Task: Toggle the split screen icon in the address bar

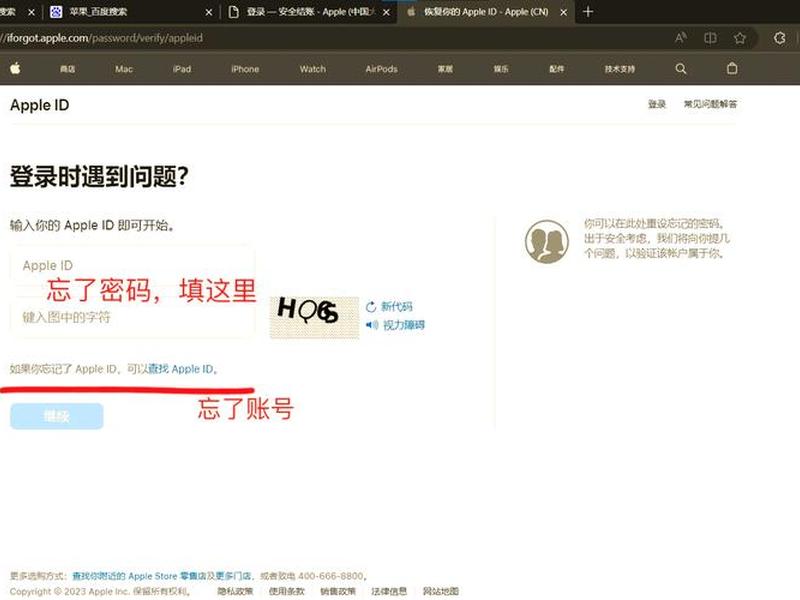Action: coord(710,38)
